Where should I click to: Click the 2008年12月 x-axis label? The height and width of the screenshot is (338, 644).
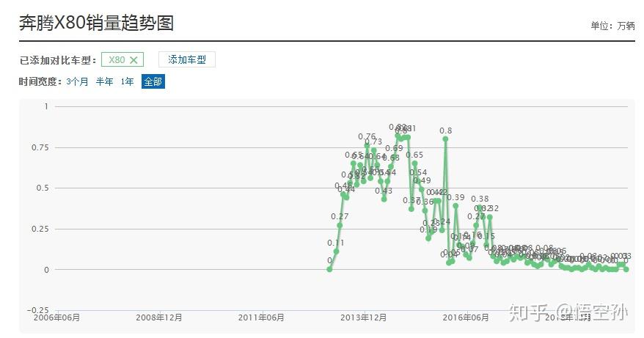[159, 317]
